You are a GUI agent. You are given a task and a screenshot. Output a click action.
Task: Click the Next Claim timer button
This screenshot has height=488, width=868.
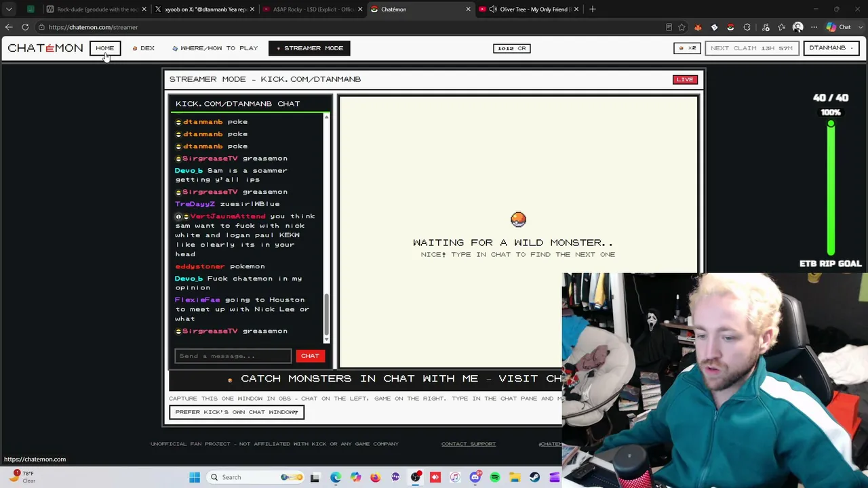[751, 48]
